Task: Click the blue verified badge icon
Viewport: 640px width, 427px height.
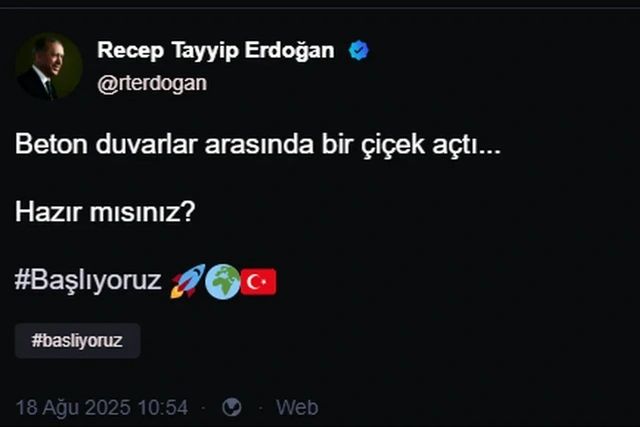Action: click(359, 50)
